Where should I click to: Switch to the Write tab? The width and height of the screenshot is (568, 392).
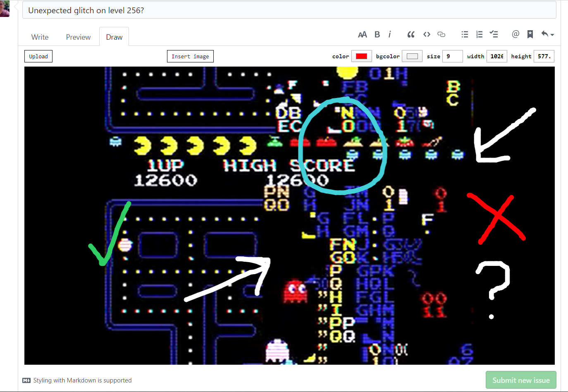40,37
